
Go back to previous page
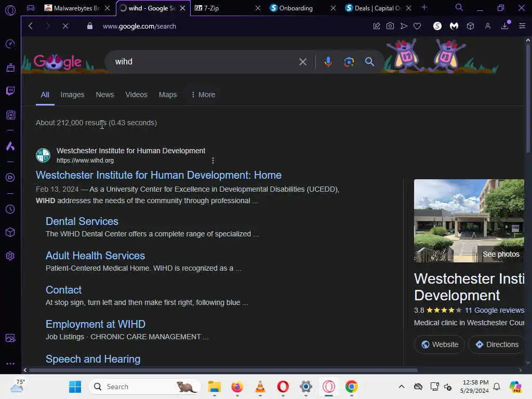tap(31, 26)
